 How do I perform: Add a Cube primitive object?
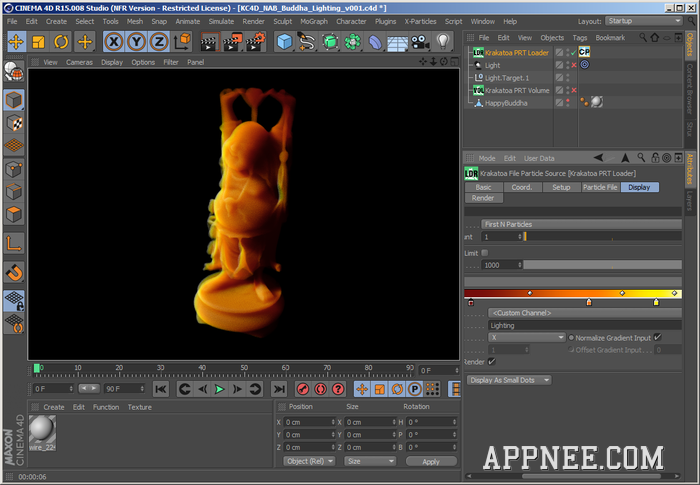pos(284,42)
